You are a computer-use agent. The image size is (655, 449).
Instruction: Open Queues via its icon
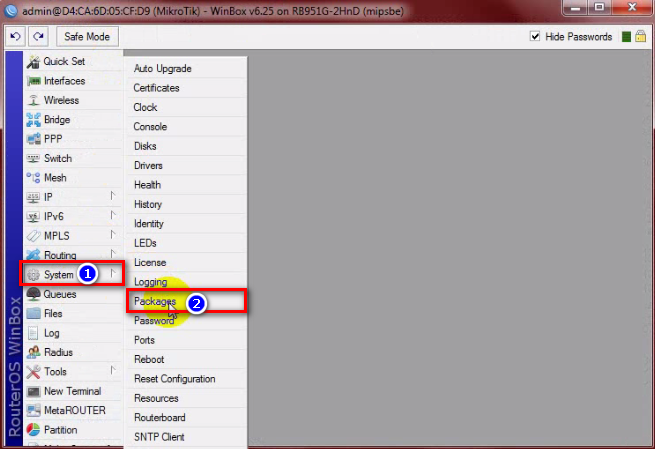tap(33, 294)
